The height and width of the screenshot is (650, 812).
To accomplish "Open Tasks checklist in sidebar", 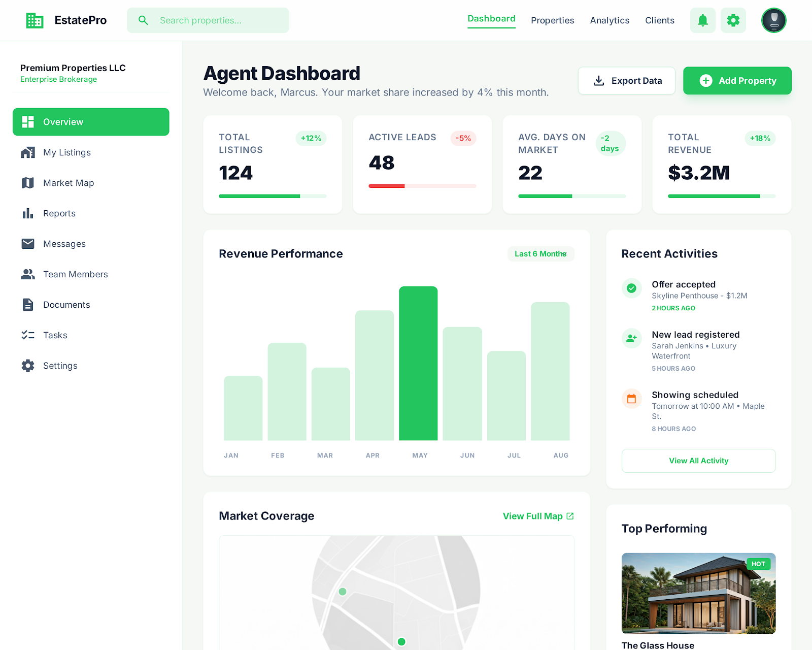I will coord(55,335).
